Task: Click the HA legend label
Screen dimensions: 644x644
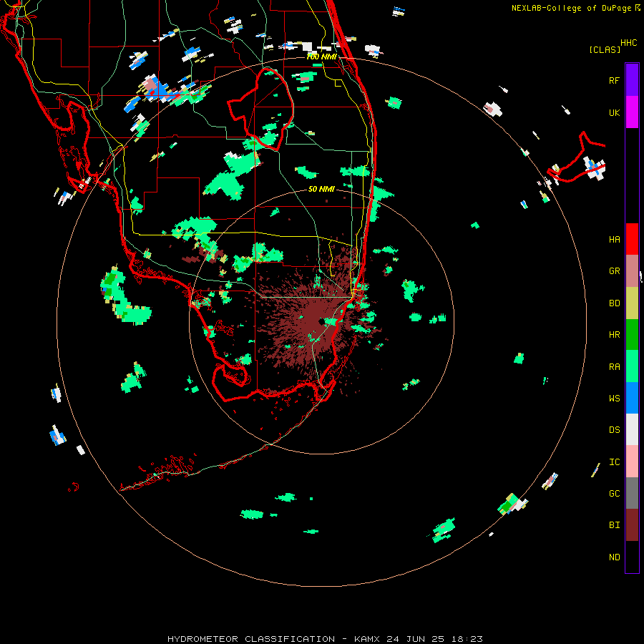Action: click(614, 239)
